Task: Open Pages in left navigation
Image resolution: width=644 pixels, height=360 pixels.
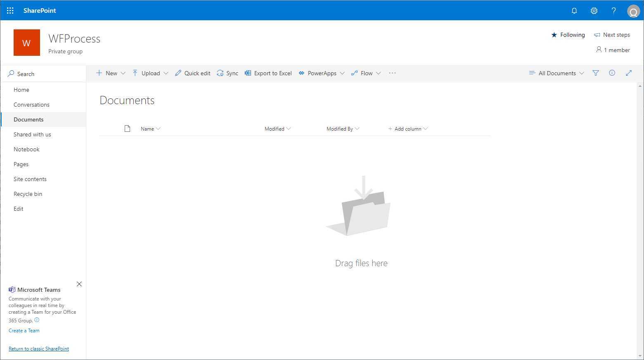Action: pos(21,164)
